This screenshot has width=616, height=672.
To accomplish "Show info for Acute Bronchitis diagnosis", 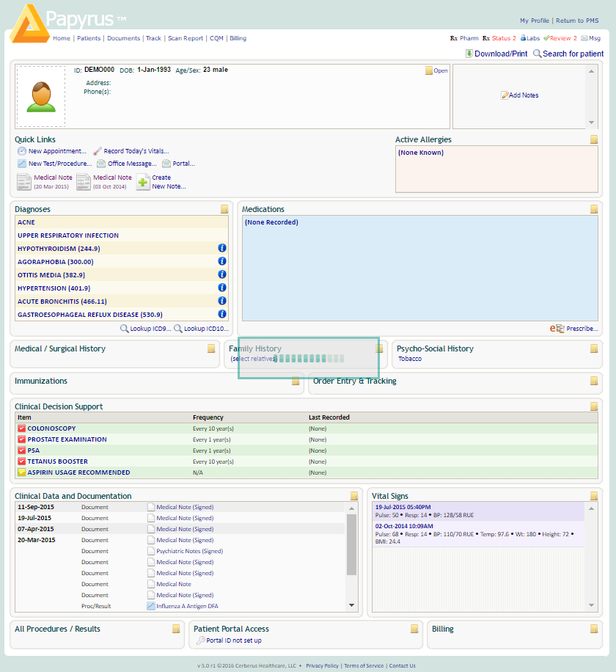I will pyautogui.click(x=222, y=301).
